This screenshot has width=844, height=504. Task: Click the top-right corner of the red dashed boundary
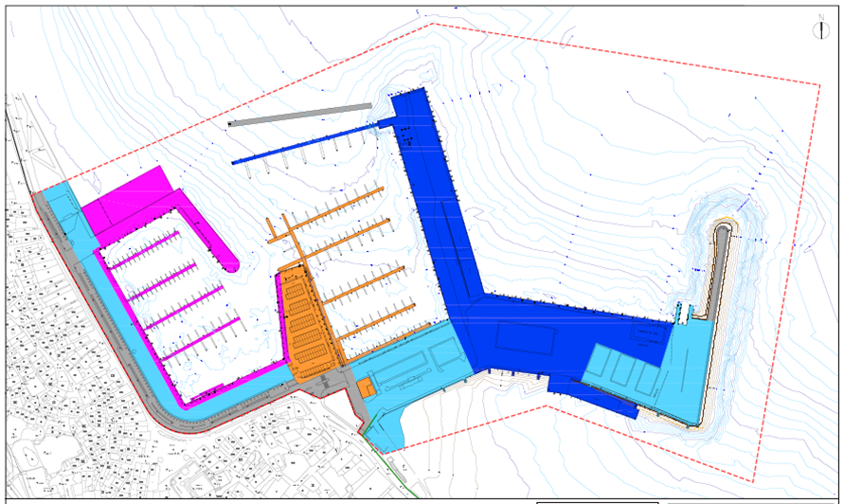pos(818,85)
